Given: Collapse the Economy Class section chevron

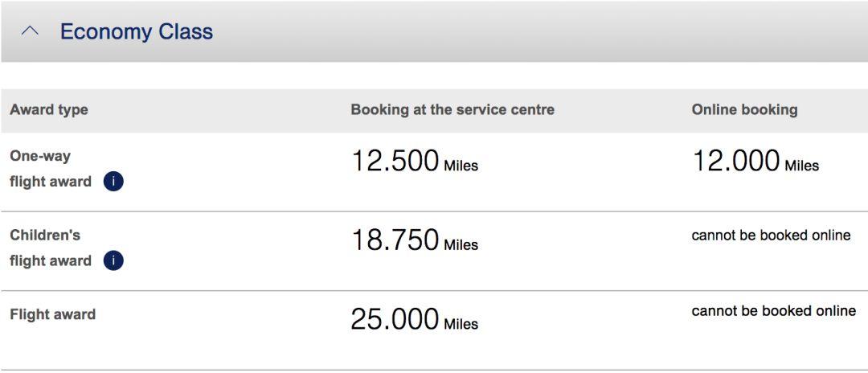Looking at the screenshot, I should [x=30, y=31].
